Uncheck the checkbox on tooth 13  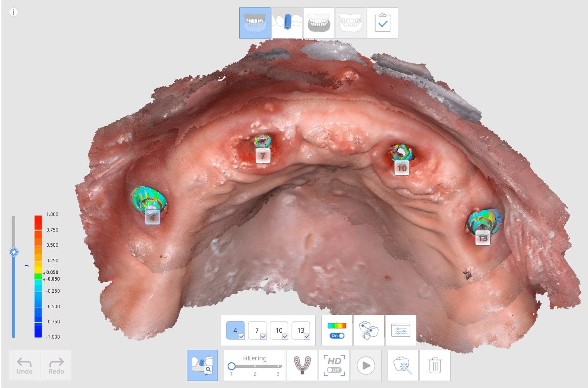click(x=307, y=337)
